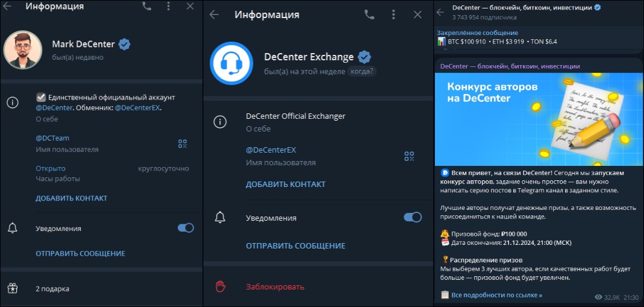644x307 pixels.
Task: Disable notifications for DeCenter Exchange
Action: 412,218
